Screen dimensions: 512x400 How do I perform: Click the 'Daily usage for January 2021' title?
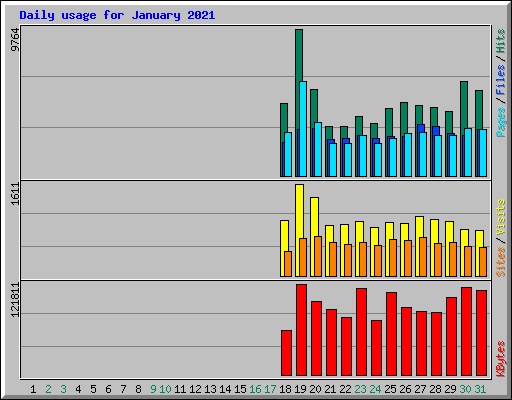coord(117,15)
